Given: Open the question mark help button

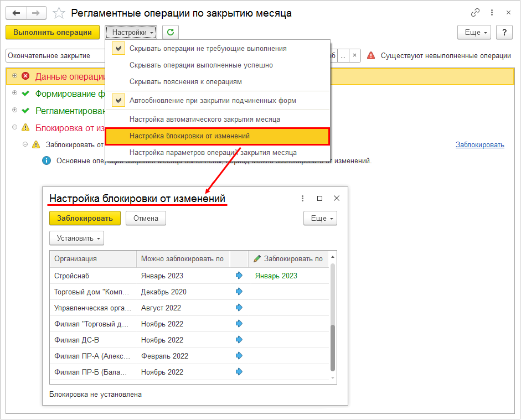Looking at the screenshot, I should pyautogui.click(x=504, y=32).
